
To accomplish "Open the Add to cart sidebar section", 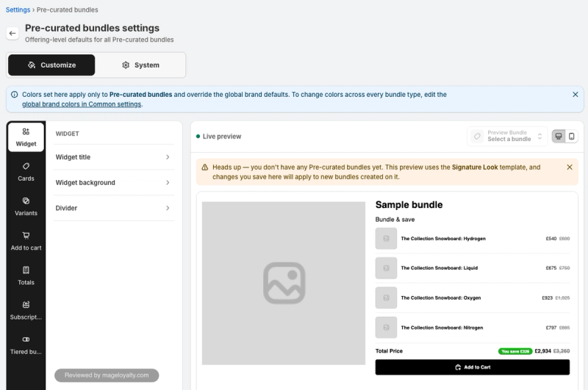I will (26, 241).
